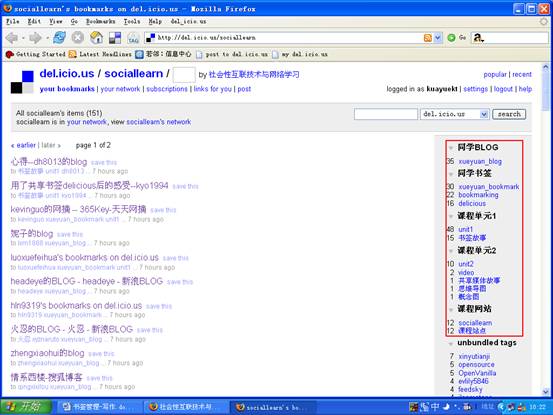The height and width of the screenshot is (415, 553).
Task: Open 'luoxuefeihua's bookmarks on del.icio.us'
Action: (x=85, y=257)
